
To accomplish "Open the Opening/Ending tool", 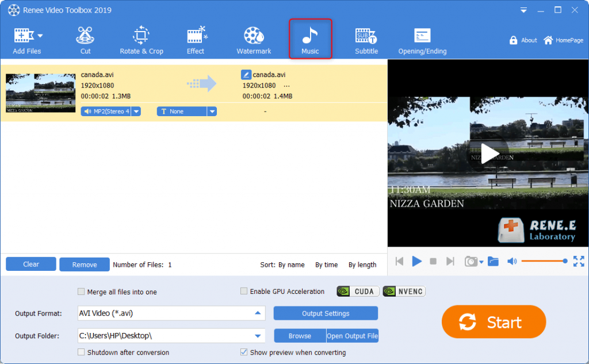I will [422, 40].
